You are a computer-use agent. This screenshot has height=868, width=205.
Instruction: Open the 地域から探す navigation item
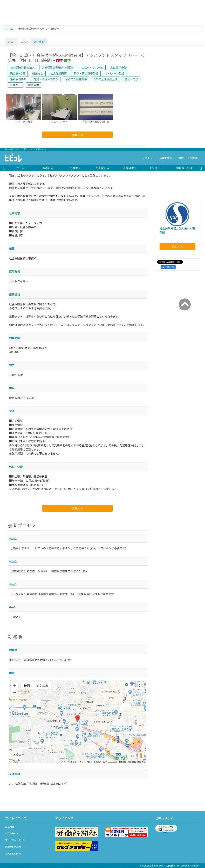coord(184,168)
